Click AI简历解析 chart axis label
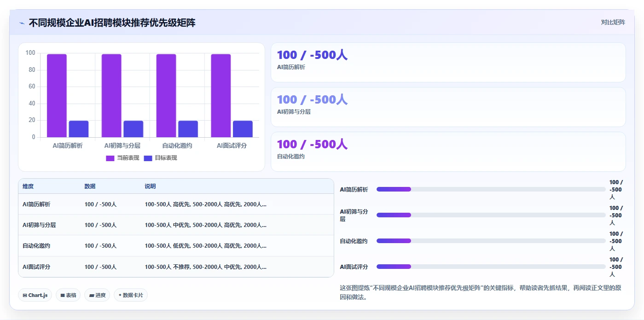This screenshot has height=320, width=644. pyautogui.click(x=68, y=145)
